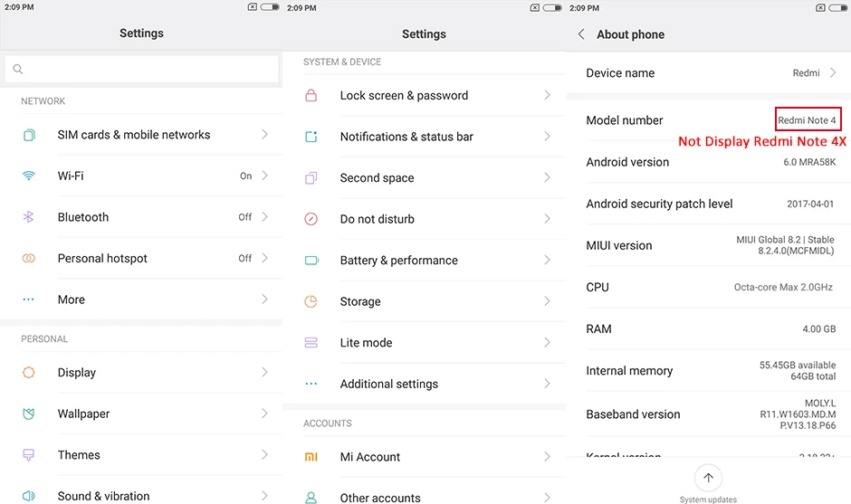Tap the Notifications & status bar label
Viewport: 851px width, 504px height.
pyautogui.click(x=406, y=137)
